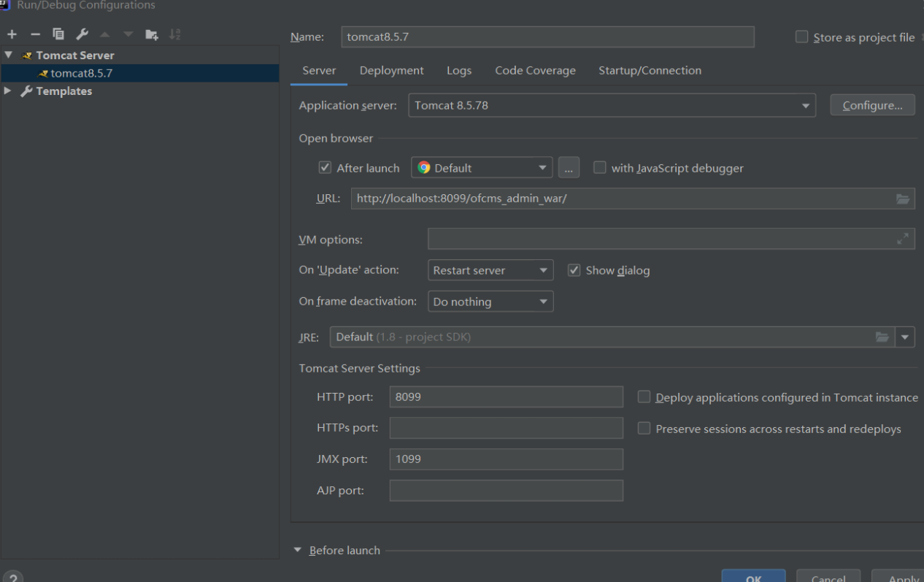This screenshot has height=582, width=924.
Task: Click HTTPs port input field
Action: [x=507, y=428]
